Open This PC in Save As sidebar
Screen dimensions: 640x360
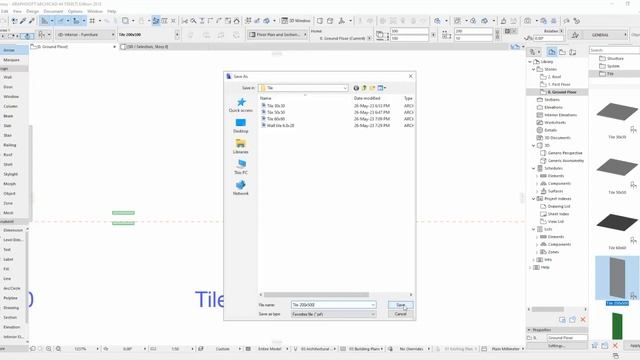coord(241,167)
